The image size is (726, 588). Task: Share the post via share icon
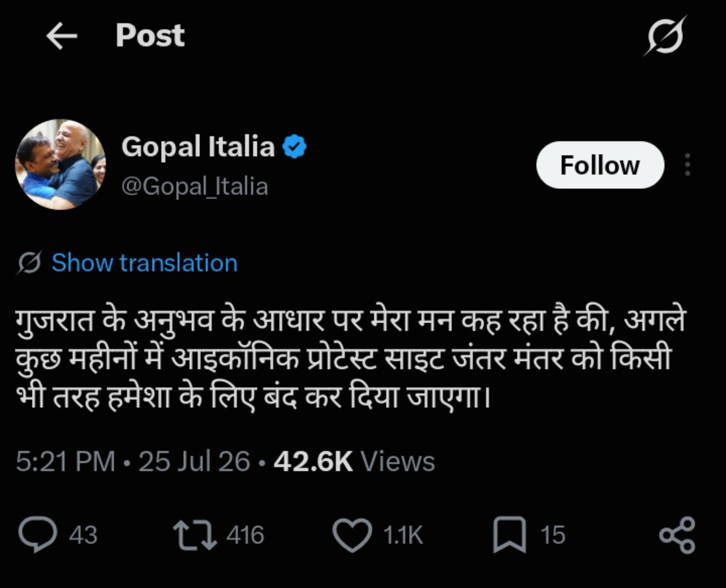pos(678,535)
